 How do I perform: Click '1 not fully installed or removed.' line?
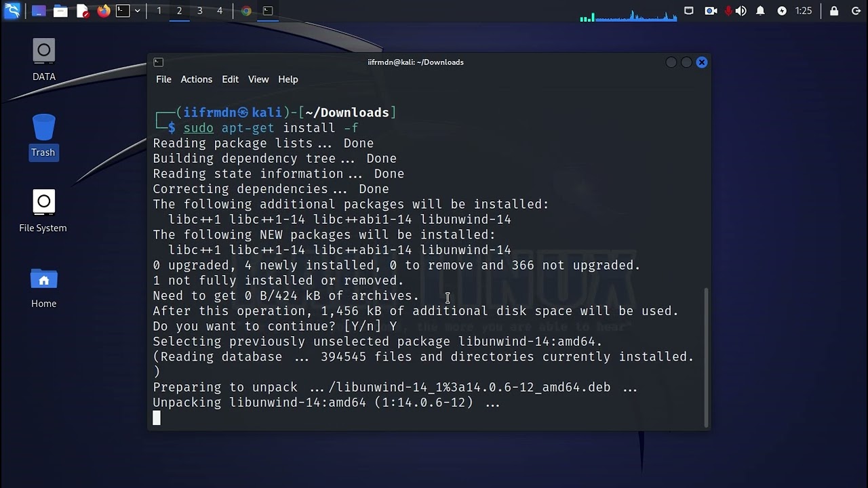click(x=278, y=281)
